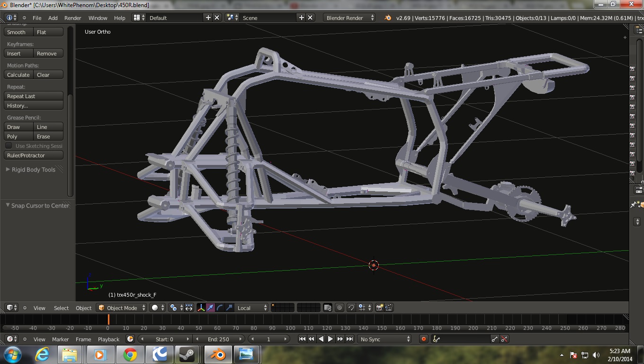Open the operator History list
The height and width of the screenshot is (364, 644).
[34, 106]
